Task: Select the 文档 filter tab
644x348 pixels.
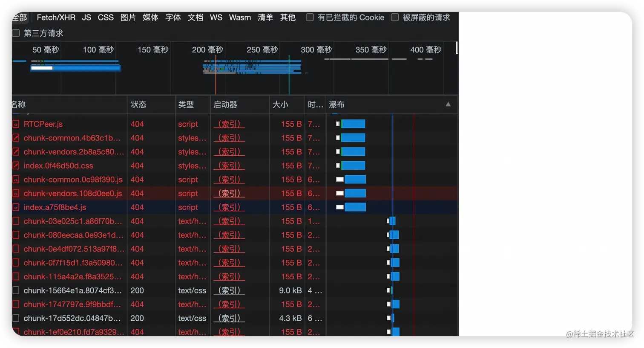Action: click(x=195, y=17)
